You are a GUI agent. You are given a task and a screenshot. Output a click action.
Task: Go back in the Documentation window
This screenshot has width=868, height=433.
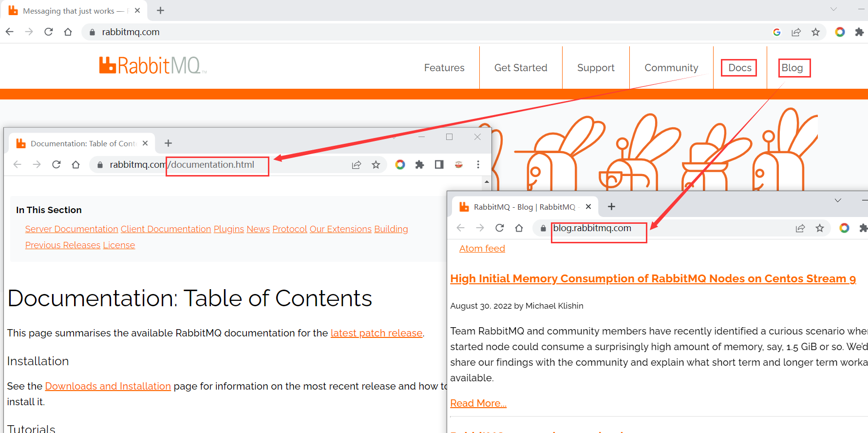[18, 164]
